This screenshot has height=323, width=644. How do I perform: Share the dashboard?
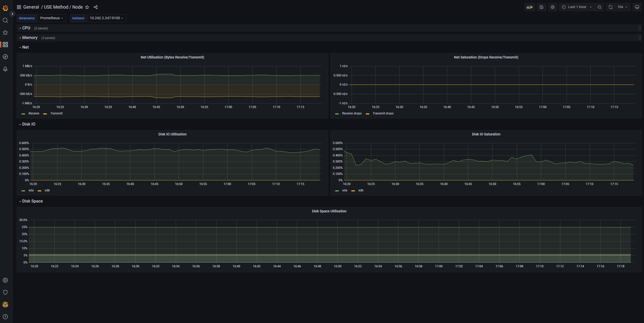tap(96, 7)
